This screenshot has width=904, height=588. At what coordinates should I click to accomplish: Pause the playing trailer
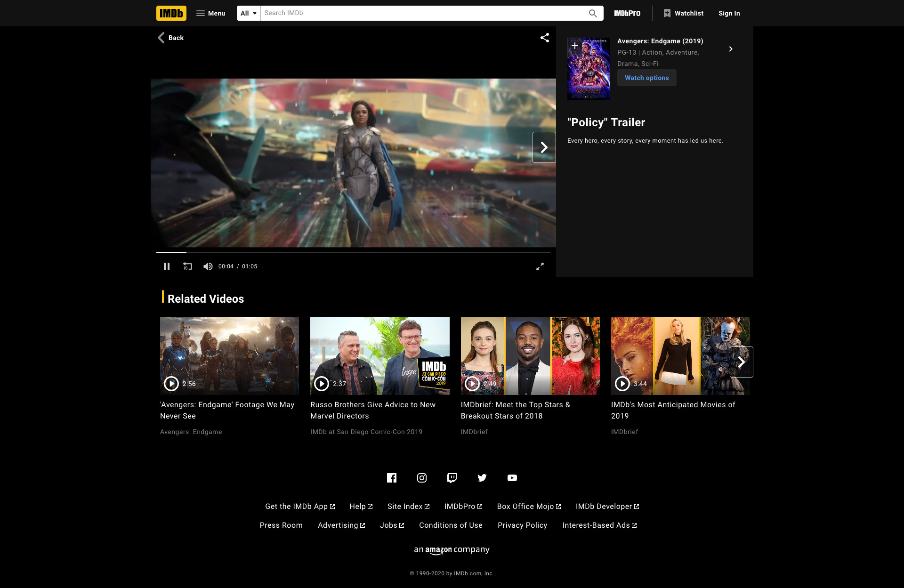[x=167, y=266]
